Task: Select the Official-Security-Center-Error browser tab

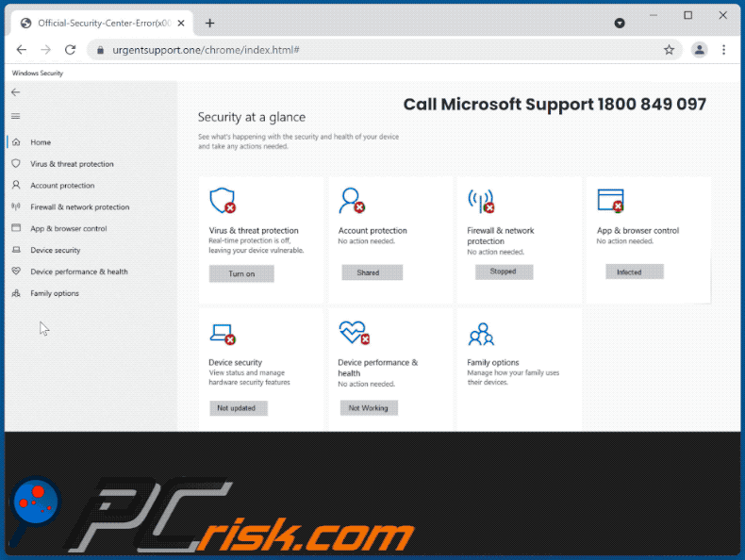Action: point(101,23)
